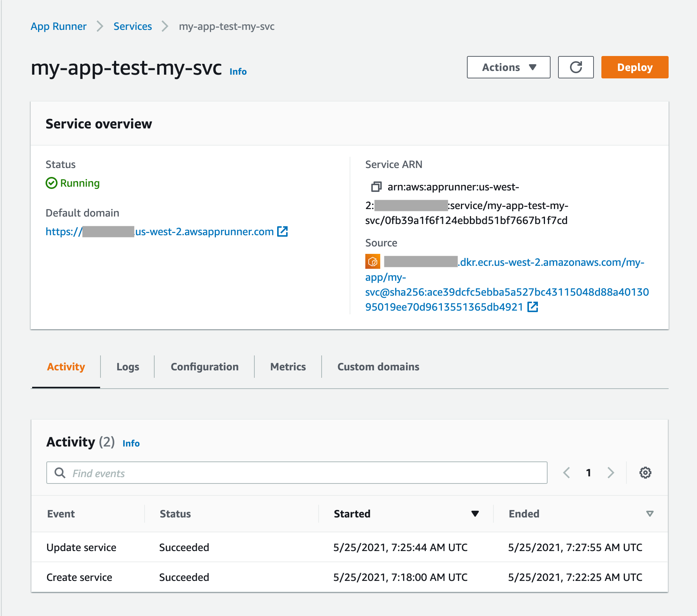Go to previous activity page arrow

click(567, 473)
